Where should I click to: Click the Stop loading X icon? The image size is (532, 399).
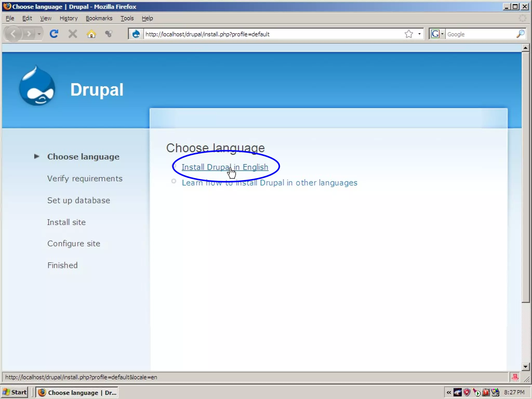(73, 34)
